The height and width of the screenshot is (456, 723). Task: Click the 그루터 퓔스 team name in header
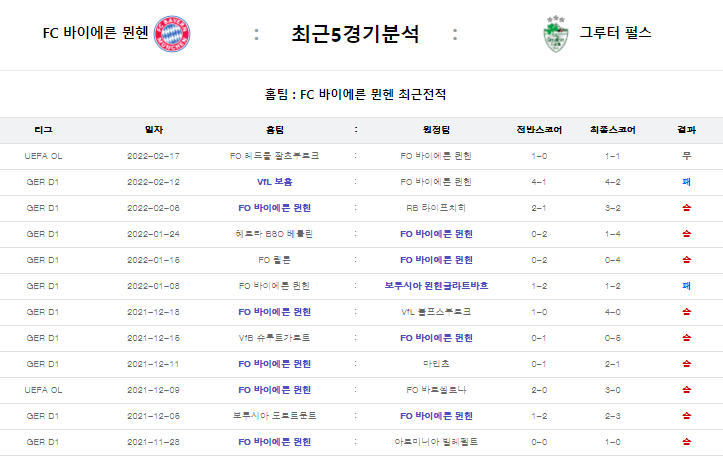pyautogui.click(x=615, y=33)
